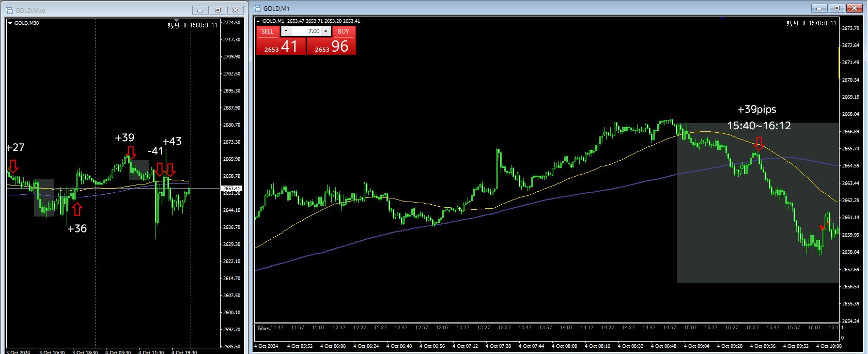Click the GOLD,M1 window title text
Screen dimensions: 868x354
pyautogui.click(x=276, y=9)
